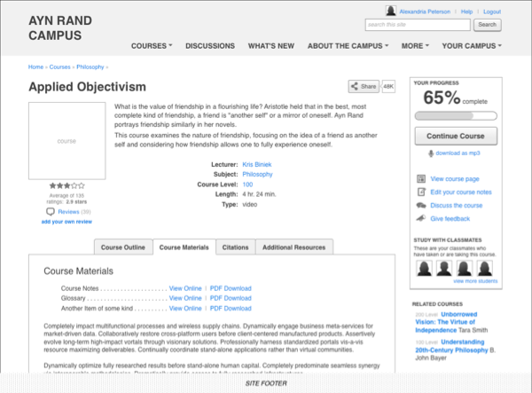Click the Continue Course button
Screen dimensions: 532x393
[456, 136]
